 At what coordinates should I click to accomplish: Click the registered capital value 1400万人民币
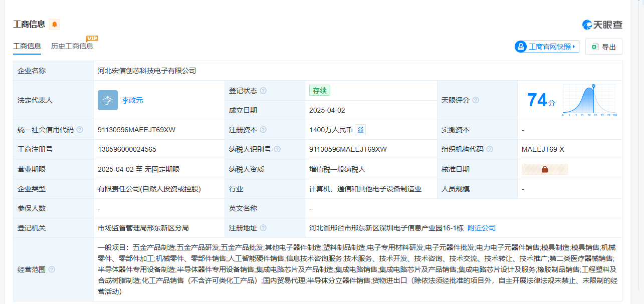331,130
